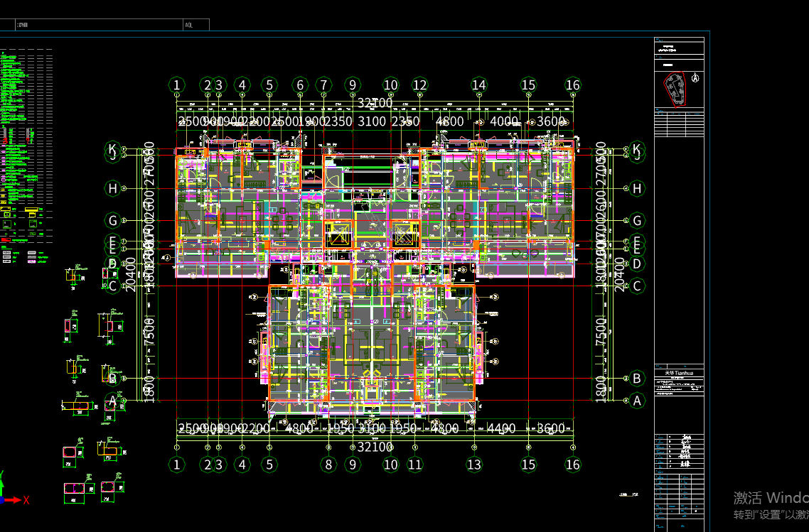Viewport: 809px width, 532px height.
Task: Open the site key plan thumbnail
Action: click(x=675, y=89)
